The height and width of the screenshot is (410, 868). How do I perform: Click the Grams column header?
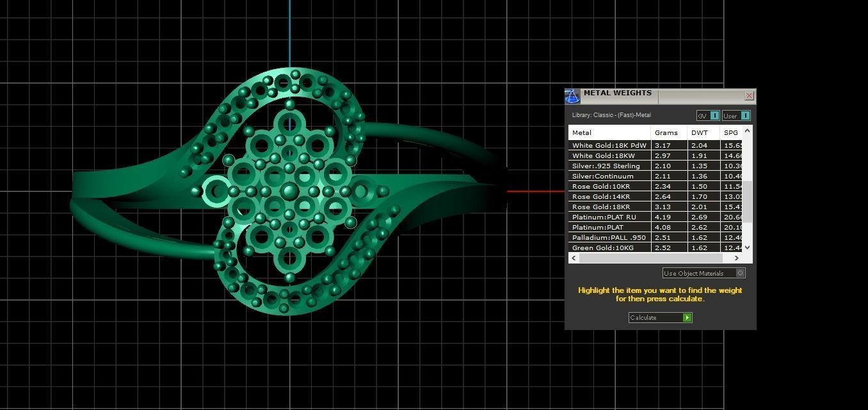(670, 132)
